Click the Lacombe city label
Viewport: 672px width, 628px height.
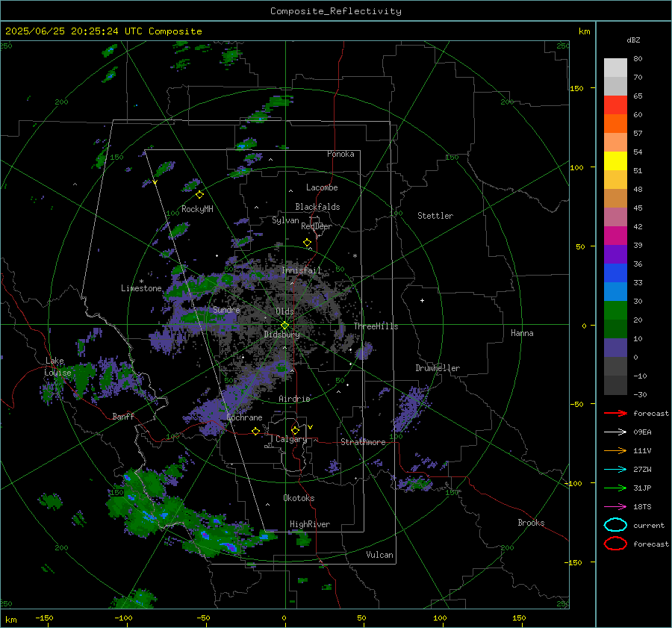[322, 187]
